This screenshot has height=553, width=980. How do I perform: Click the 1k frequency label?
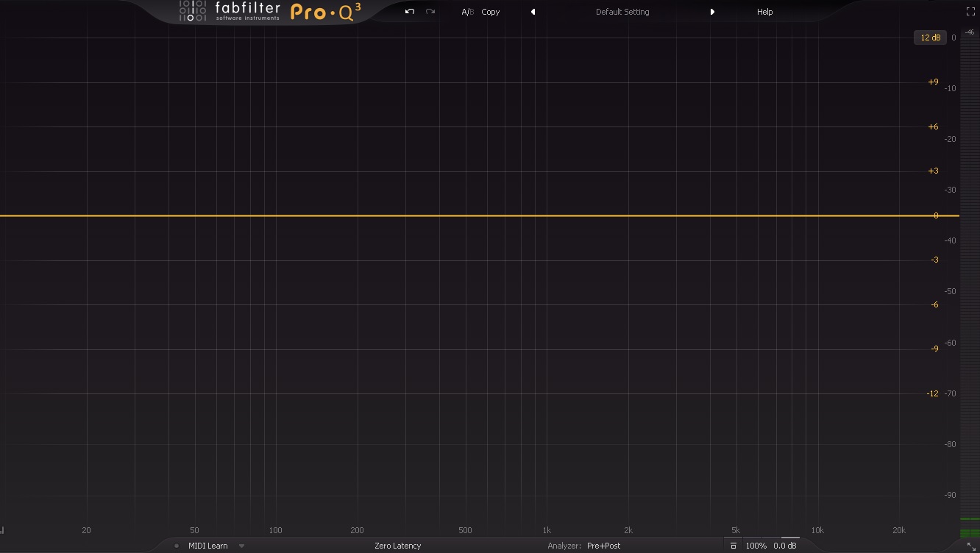pos(547,530)
